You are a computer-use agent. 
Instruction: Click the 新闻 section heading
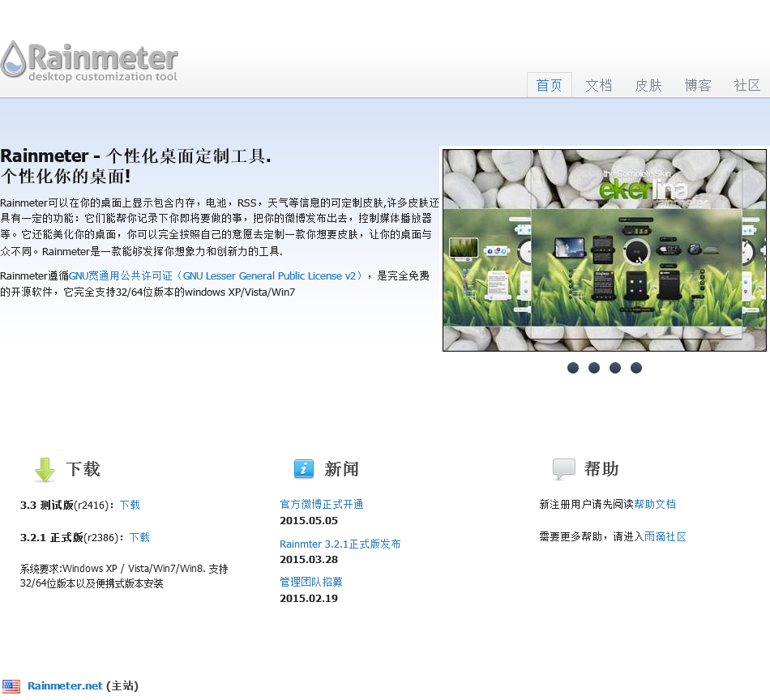pos(341,469)
